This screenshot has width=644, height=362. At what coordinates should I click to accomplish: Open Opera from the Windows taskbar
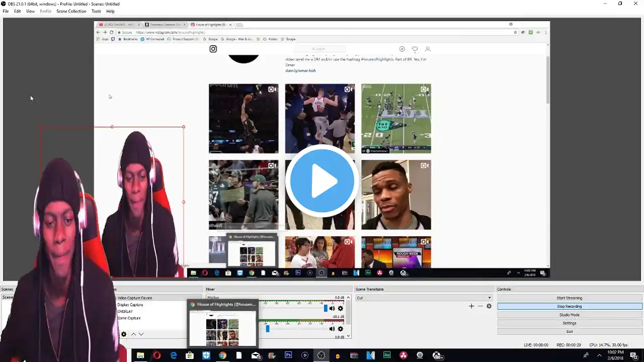click(157, 355)
